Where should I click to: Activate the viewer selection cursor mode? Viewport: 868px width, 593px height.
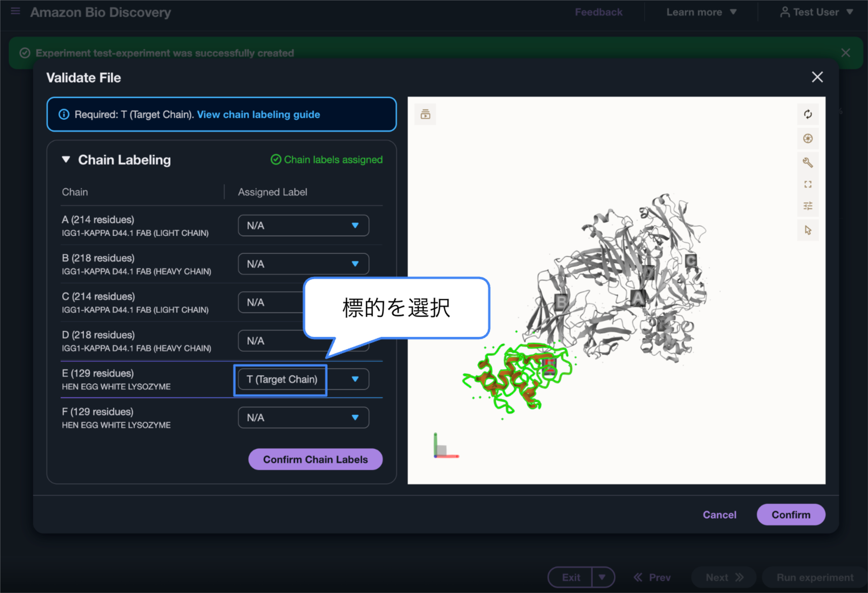point(808,230)
